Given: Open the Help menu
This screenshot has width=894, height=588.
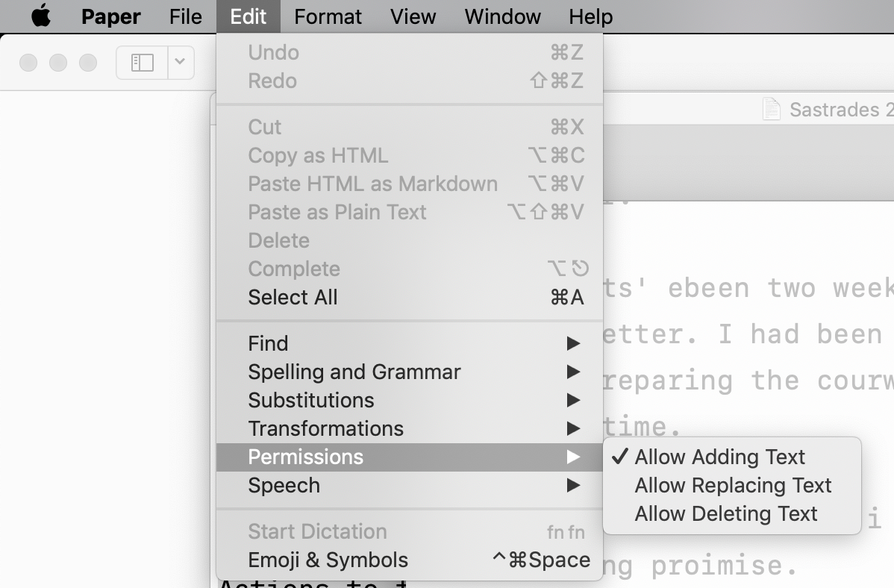Looking at the screenshot, I should coord(591,16).
